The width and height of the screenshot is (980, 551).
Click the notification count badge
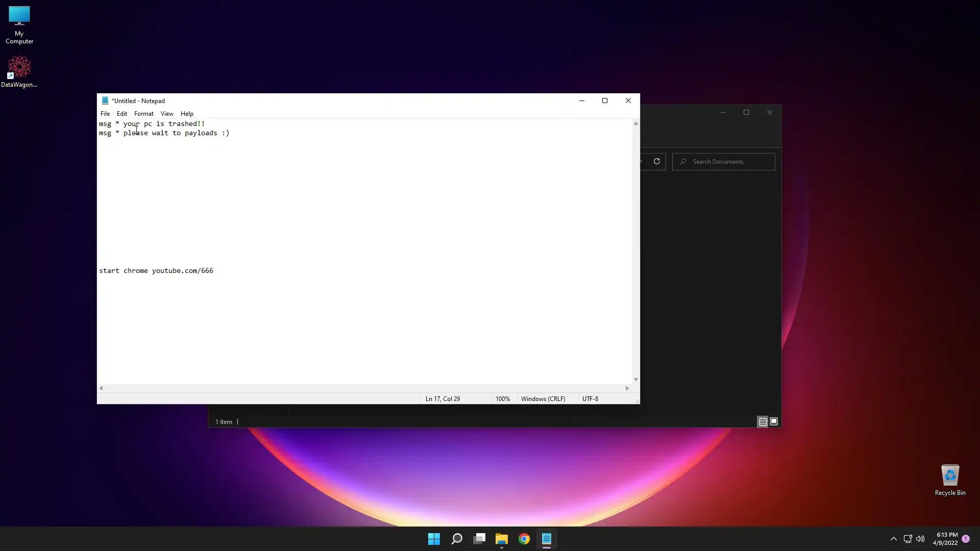pos(966,539)
